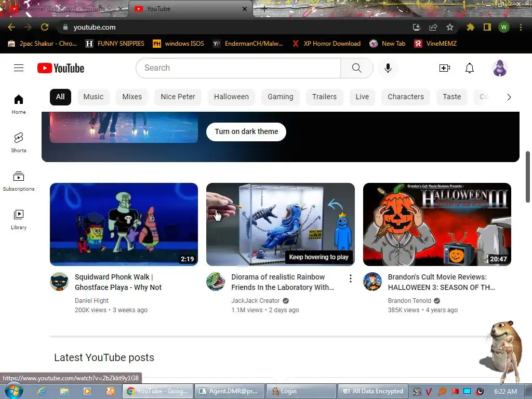Bookmark this page with star icon
The width and height of the screenshot is (532, 399).
click(x=449, y=27)
